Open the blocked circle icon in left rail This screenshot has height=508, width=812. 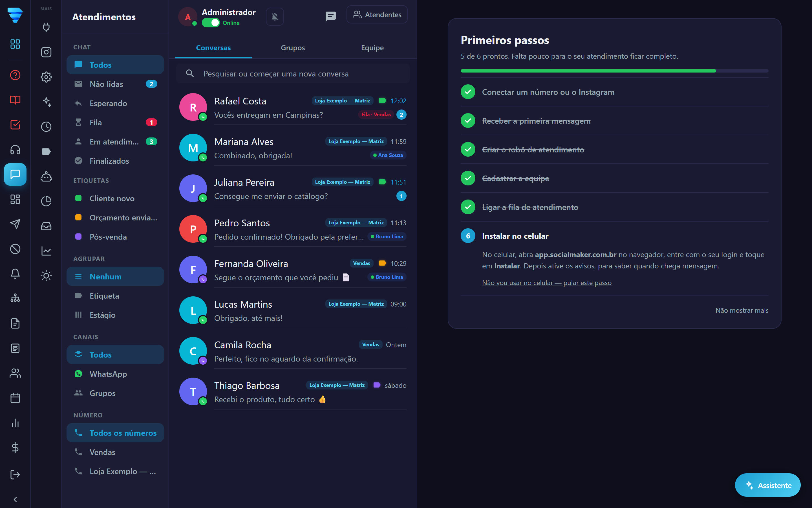pos(15,249)
